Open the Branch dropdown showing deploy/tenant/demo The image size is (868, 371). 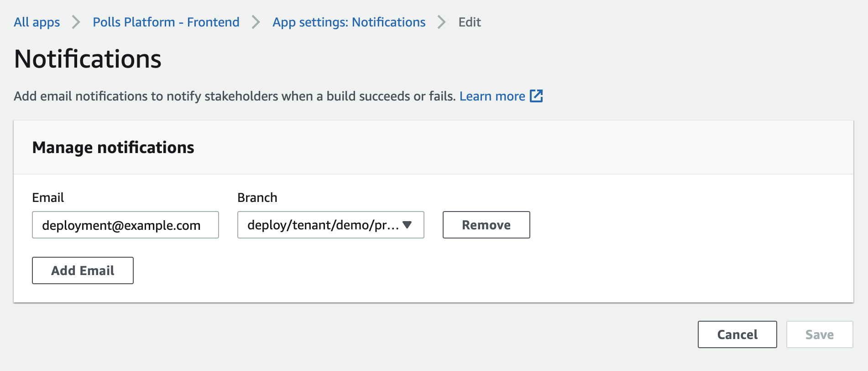[x=323, y=225]
